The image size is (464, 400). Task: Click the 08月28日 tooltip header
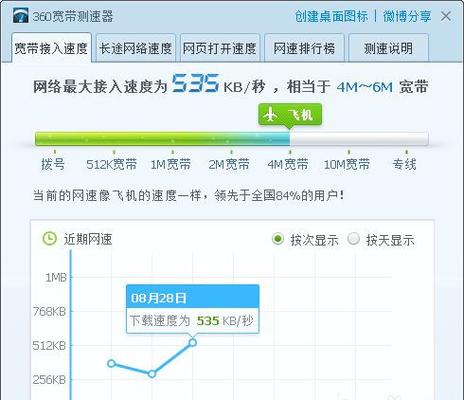[x=193, y=297]
